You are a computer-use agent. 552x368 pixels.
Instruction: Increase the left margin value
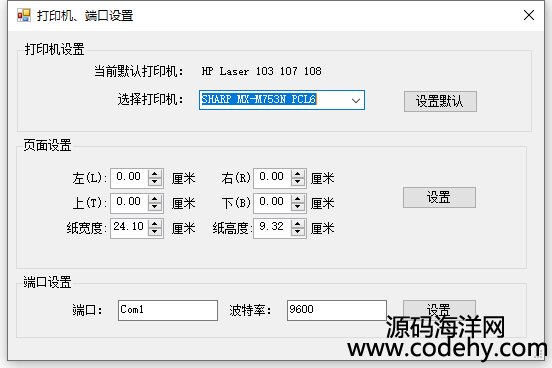(x=155, y=174)
